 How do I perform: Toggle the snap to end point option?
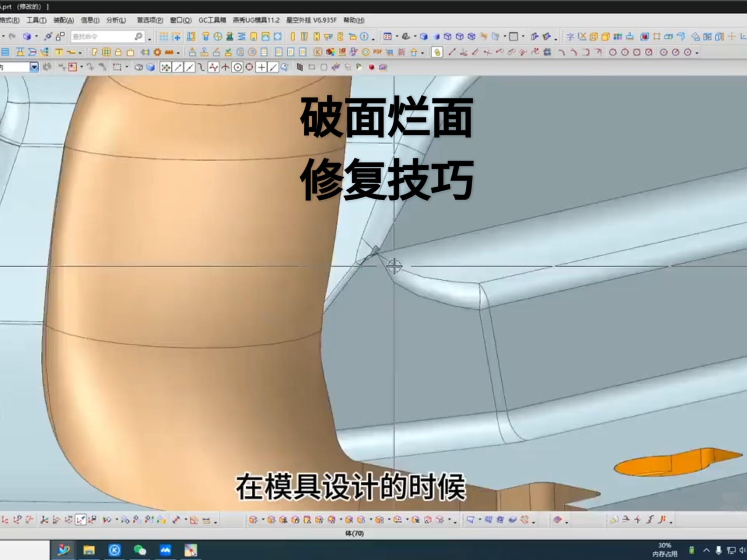pyautogui.click(x=178, y=67)
